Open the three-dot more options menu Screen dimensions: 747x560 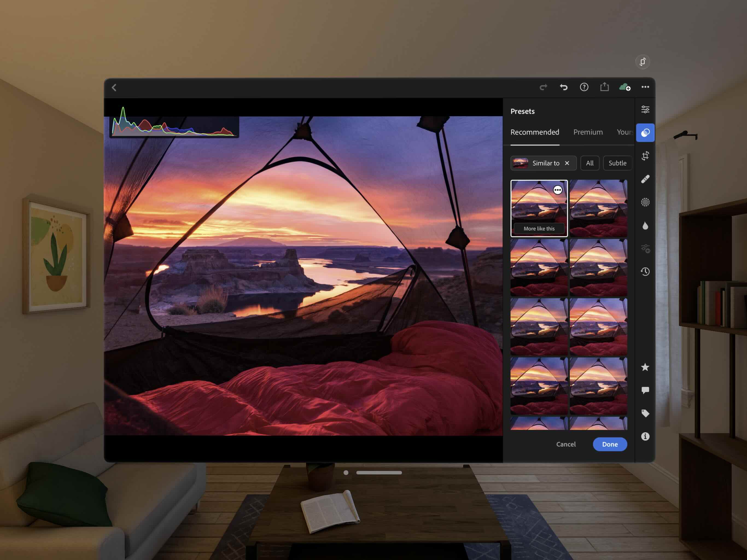(x=645, y=87)
